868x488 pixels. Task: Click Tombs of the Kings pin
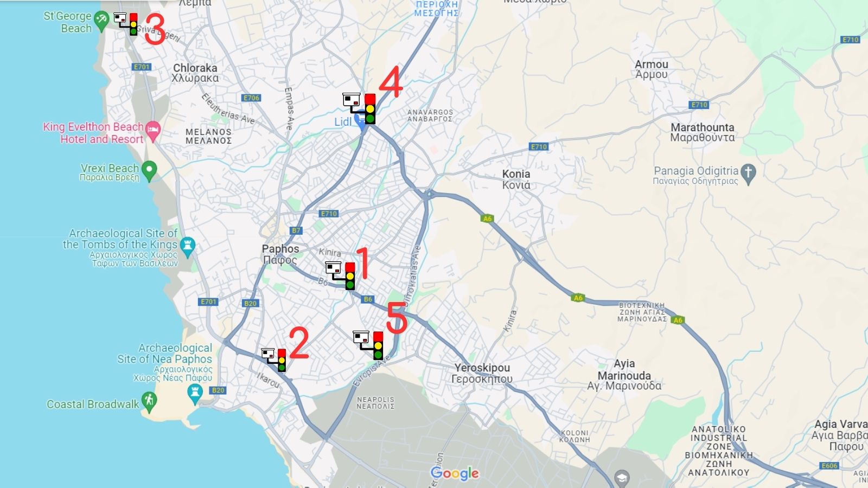pyautogui.click(x=188, y=247)
